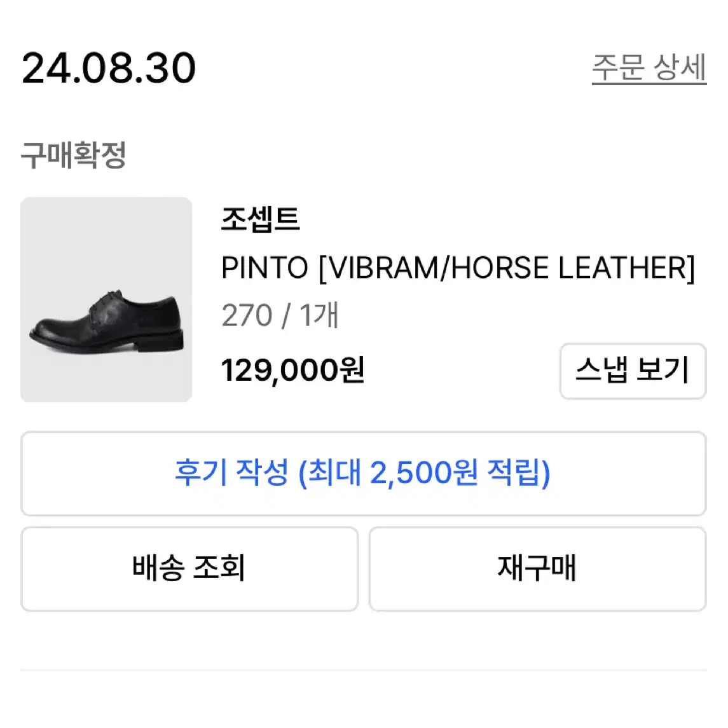Image resolution: width=728 pixels, height=728 pixels.
Task: Click 후기 작성 review button
Action: point(364,474)
